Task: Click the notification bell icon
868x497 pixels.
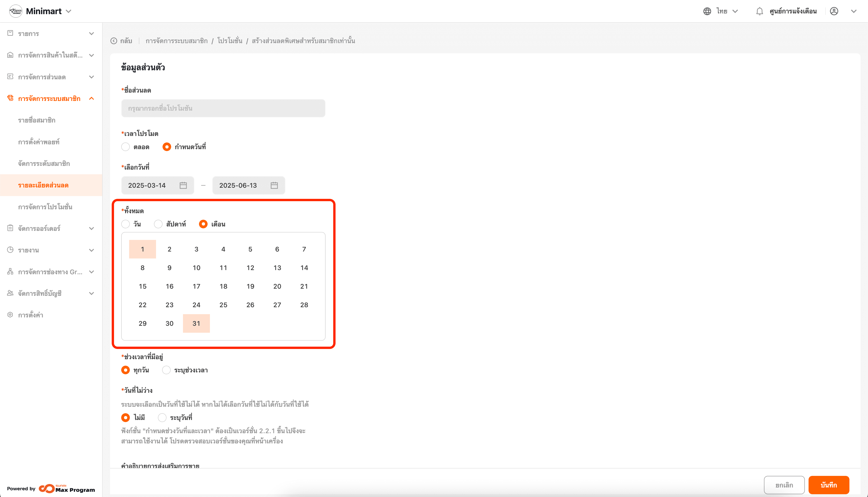Action: (759, 11)
